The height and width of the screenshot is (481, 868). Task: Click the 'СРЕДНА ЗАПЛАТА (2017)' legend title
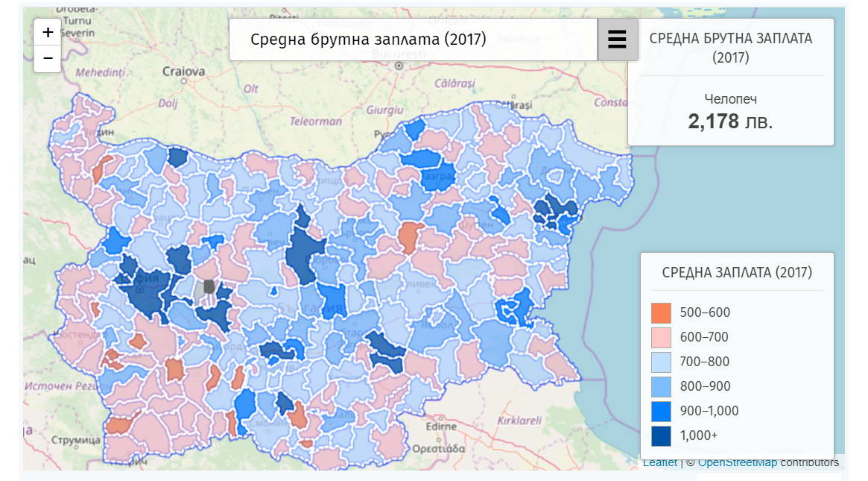[737, 273]
